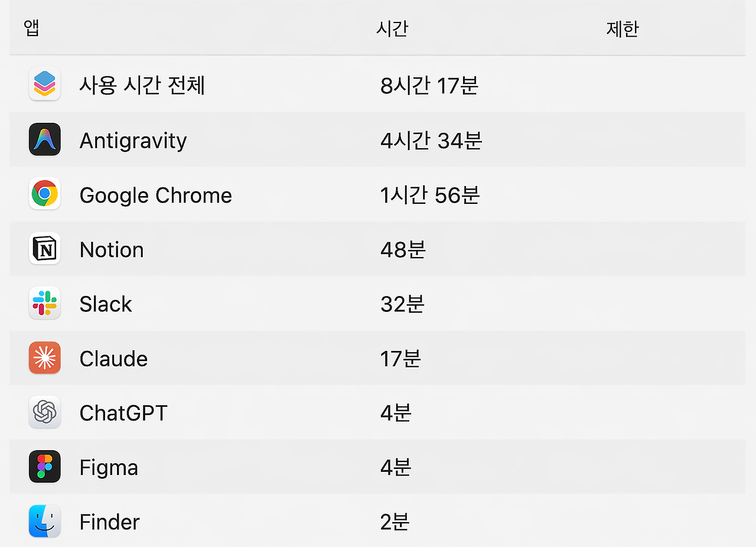The height and width of the screenshot is (547, 756).
Task: Select the Figma app icon
Action: tap(44, 467)
